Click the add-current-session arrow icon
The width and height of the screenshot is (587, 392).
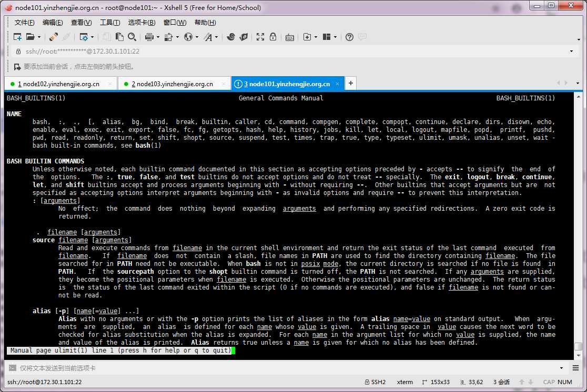click(x=17, y=67)
